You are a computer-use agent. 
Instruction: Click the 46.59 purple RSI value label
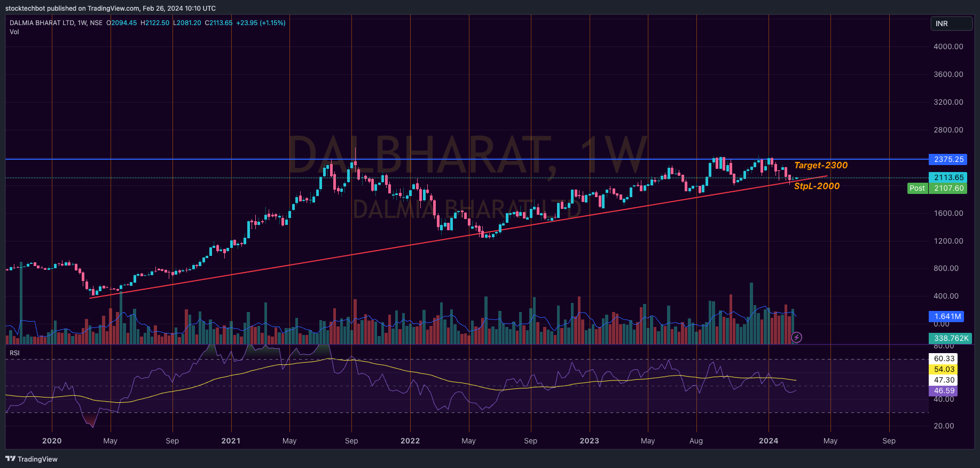pyautogui.click(x=944, y=391)
